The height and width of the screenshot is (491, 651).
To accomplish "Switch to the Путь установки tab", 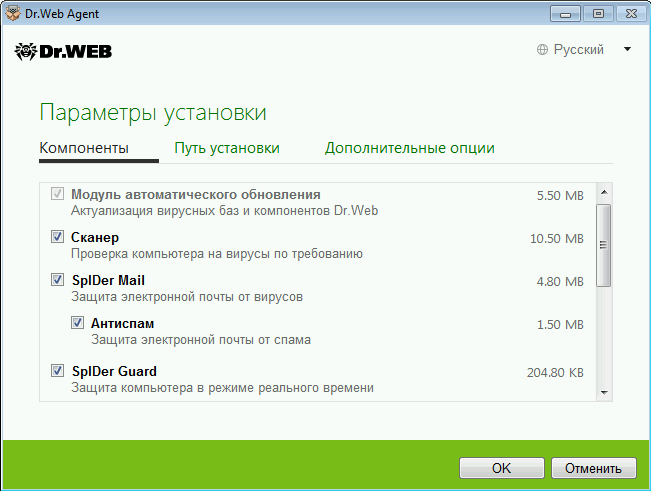I will click(x=227, y=148).
